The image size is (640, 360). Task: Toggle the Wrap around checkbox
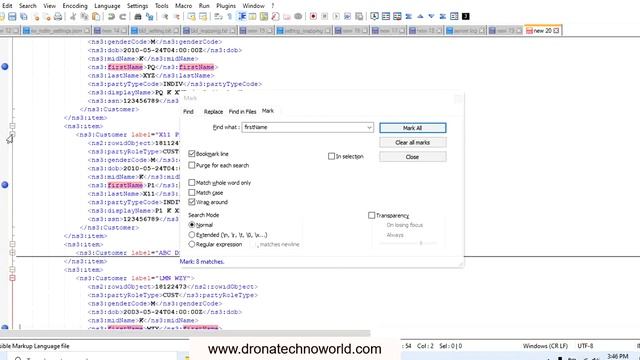tap(191, 202)
